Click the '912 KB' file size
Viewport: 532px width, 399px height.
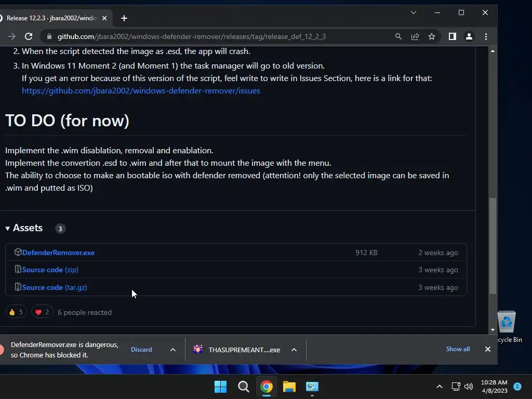click(x=366, y=252)
